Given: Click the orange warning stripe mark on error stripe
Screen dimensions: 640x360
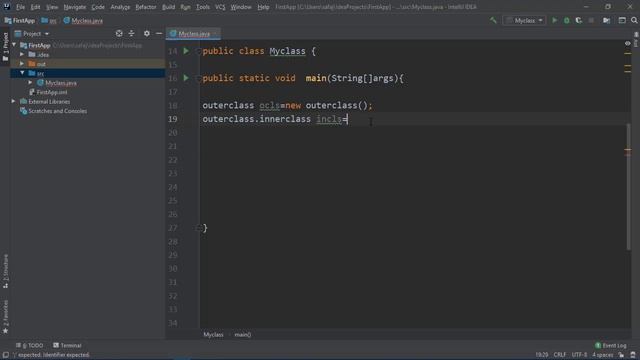Looking at the screenshot, I should pos(628,151).
